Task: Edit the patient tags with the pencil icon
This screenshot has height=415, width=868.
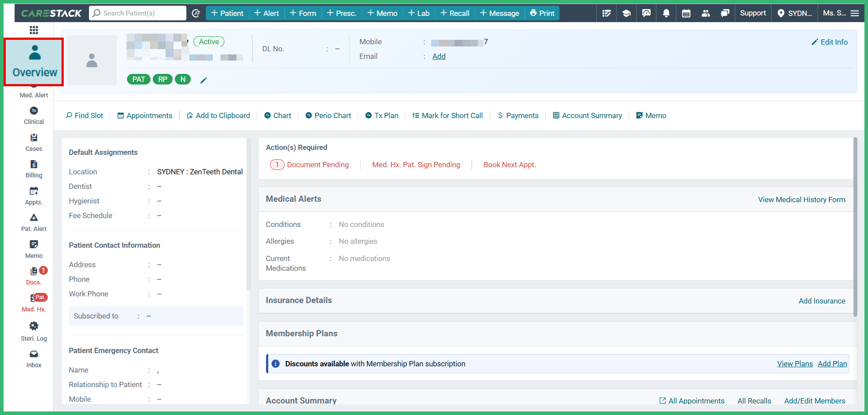Action: pos(204,80)
